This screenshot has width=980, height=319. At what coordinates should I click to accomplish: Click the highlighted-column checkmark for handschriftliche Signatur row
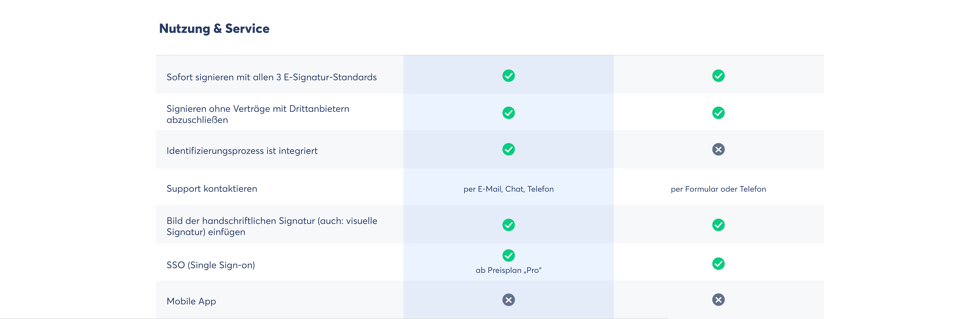click(x=508, y=225)
